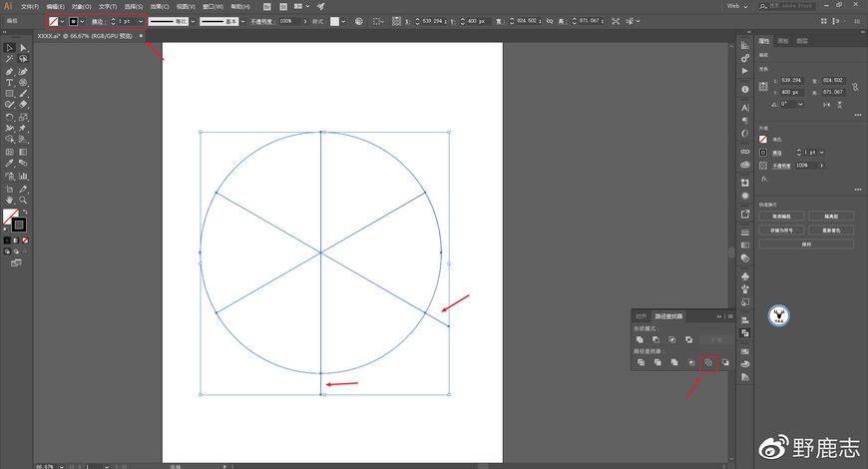The height and width of the screenshot is (469, 868).
Task: Select the Selection tool arrow
Action: 9,48
